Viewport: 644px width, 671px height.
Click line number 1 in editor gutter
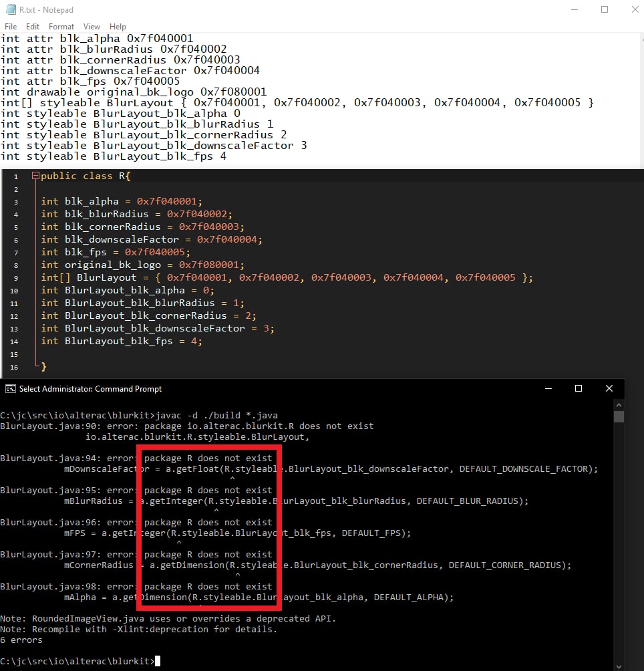pos(16,176)
